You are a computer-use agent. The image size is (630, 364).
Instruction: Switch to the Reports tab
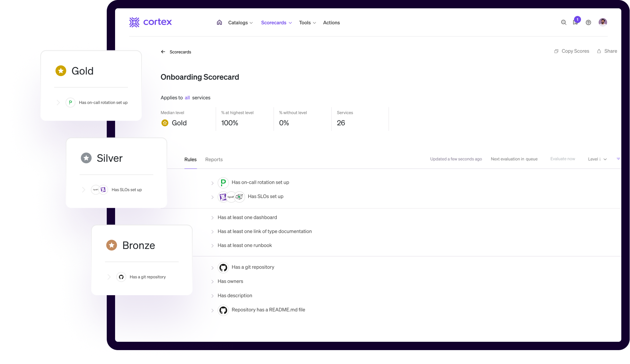point(214,159)
